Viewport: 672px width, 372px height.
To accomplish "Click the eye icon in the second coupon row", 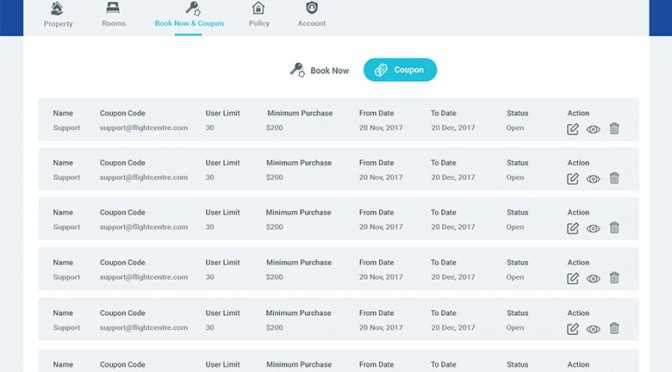I will 593,179.
